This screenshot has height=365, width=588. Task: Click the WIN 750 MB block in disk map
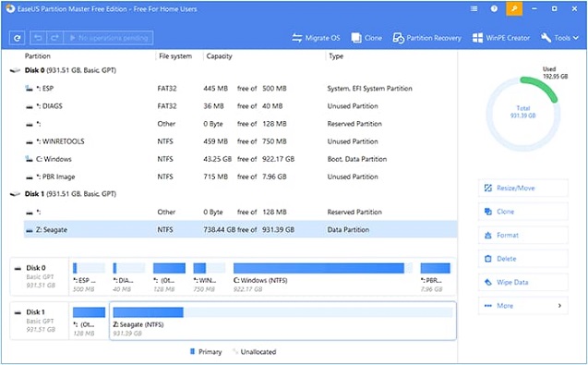click(x=209, y=277)
